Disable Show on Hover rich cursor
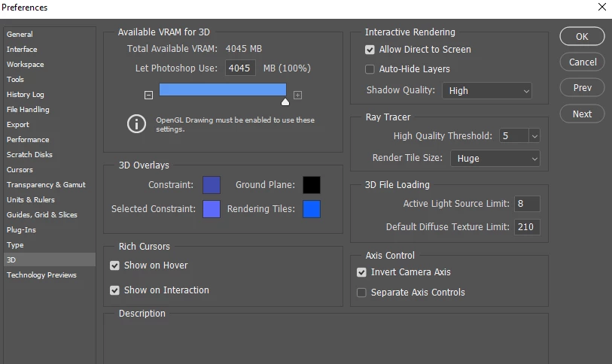 tap(114, 265)
